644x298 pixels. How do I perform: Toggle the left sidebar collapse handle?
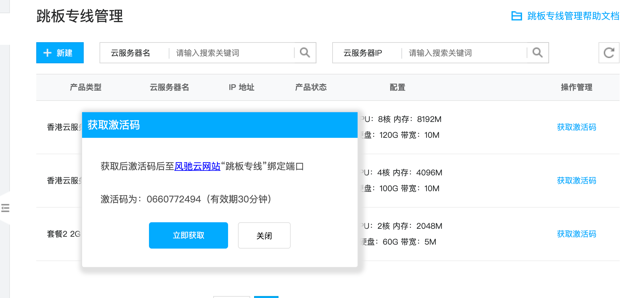pos(5,208)
